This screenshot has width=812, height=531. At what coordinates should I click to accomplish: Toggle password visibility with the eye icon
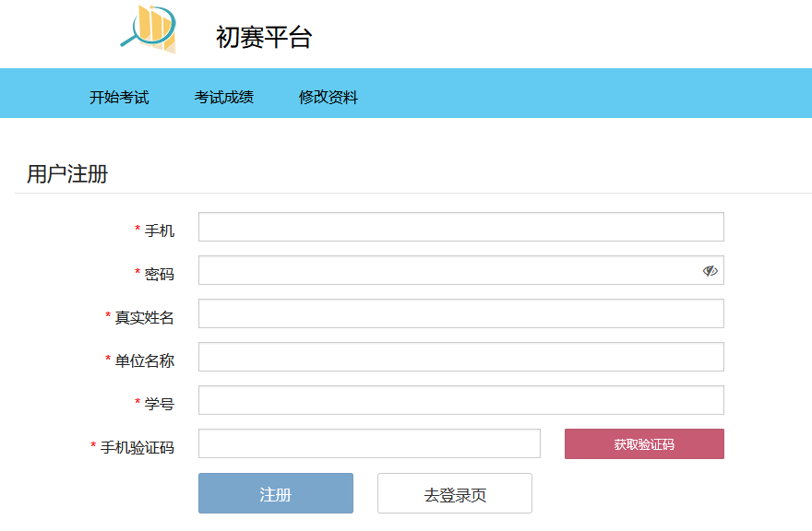(x=710, y=271)
